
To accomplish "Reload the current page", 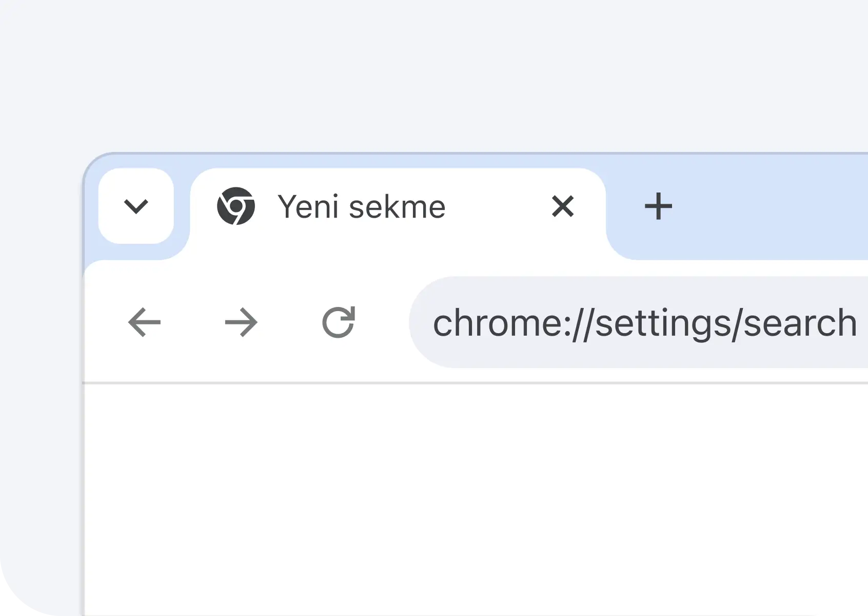I will tap(339, 322).
